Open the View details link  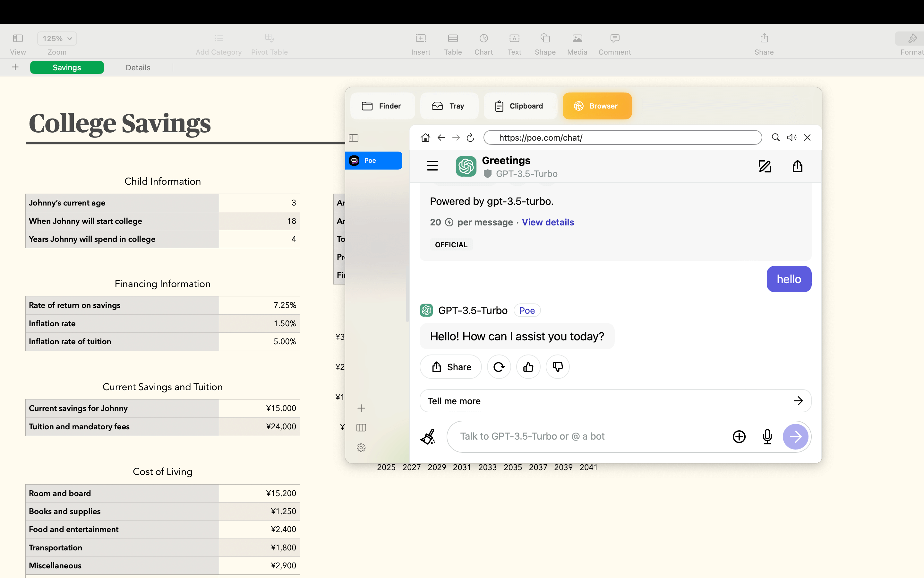548,222
